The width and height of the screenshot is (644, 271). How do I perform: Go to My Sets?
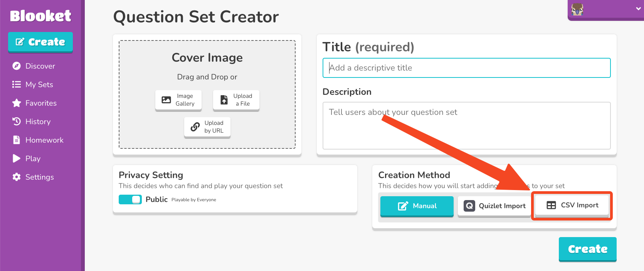(39, 84)
